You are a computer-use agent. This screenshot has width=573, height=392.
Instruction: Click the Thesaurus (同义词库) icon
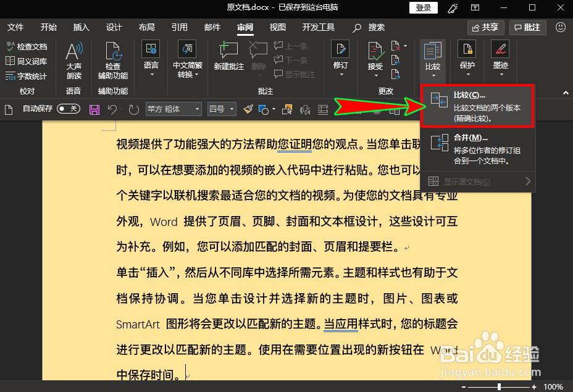[x=27, y=61]
